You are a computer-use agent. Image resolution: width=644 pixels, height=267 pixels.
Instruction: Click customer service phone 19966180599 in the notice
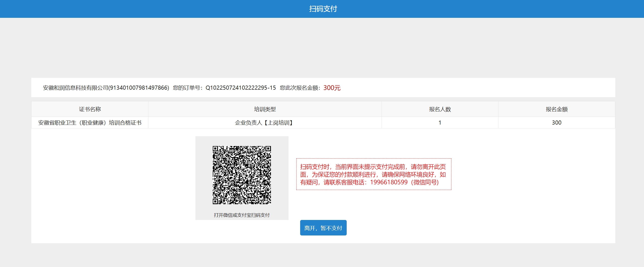pyautogui.click(x=389, y=182)
